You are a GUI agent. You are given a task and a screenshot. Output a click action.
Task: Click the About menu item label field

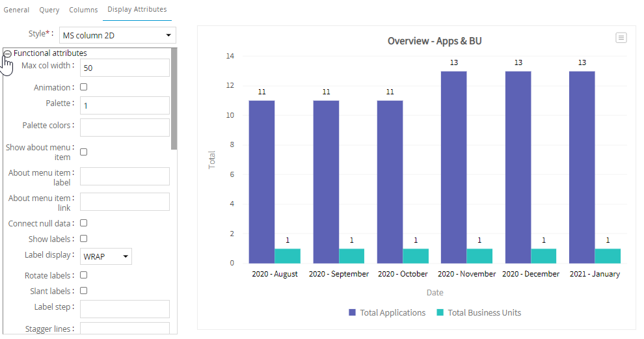coord(124,176)
